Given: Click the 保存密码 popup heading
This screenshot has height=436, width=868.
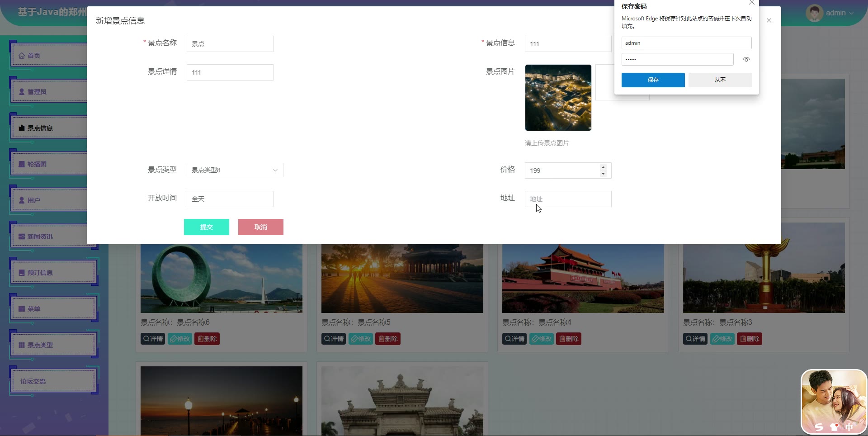Looking at the screenshot, I should 634,6.
